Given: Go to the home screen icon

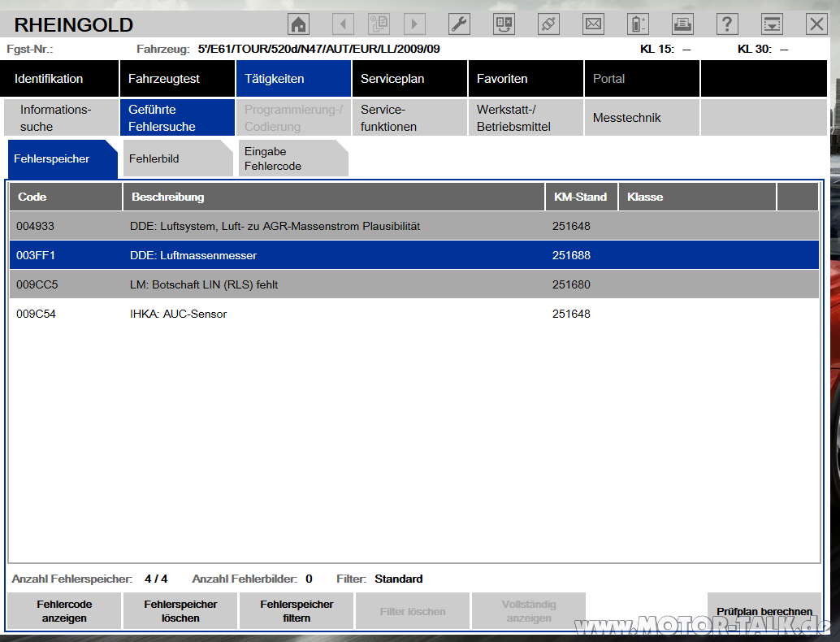Looking at the screenshot, I should [x=298, y=24].
